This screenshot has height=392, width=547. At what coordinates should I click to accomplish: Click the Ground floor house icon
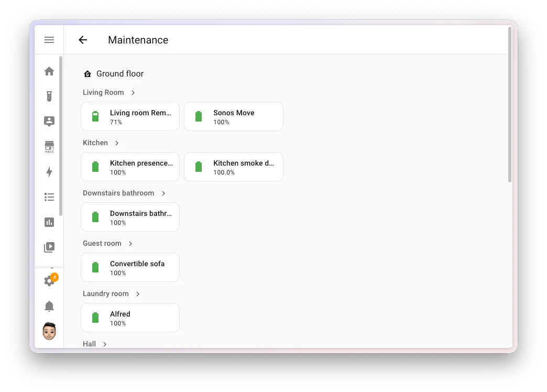87,74
